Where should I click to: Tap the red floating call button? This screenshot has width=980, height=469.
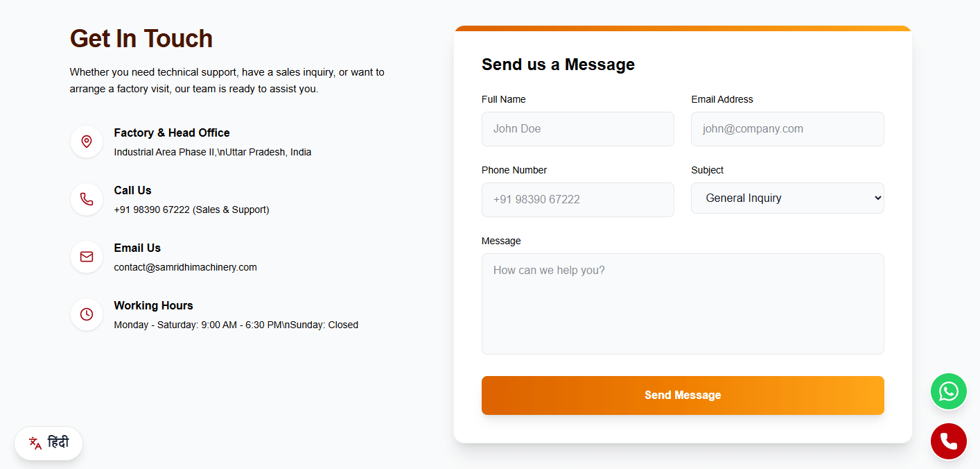click(948, 441)
